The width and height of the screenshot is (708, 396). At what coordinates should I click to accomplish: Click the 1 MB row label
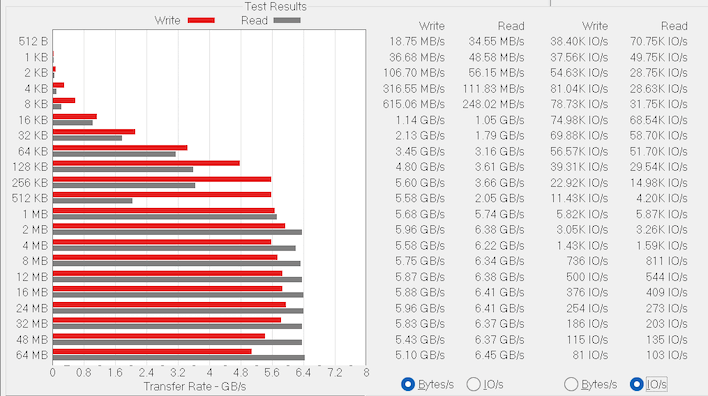35,214
